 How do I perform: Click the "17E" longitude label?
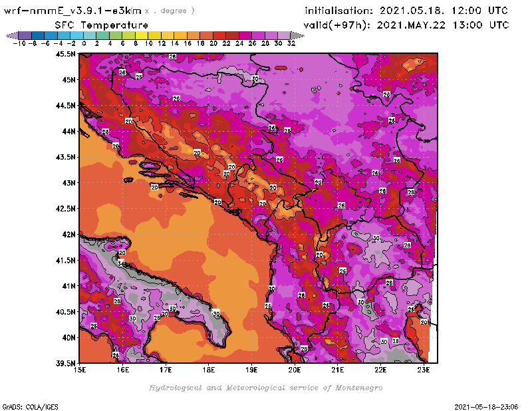[x=166, y=370]
